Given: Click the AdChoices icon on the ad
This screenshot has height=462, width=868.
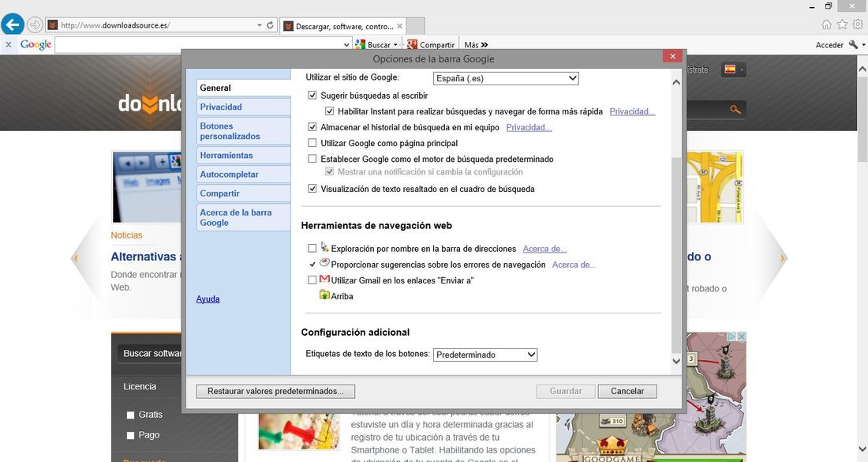Looking at the screenshot, I should point(731,336).
